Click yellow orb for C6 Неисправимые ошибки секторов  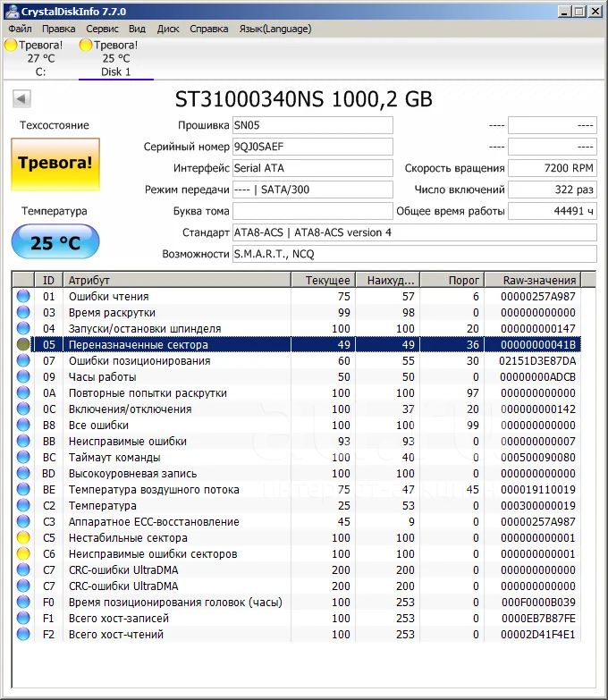pyautogui.click(x=23, y=553)
